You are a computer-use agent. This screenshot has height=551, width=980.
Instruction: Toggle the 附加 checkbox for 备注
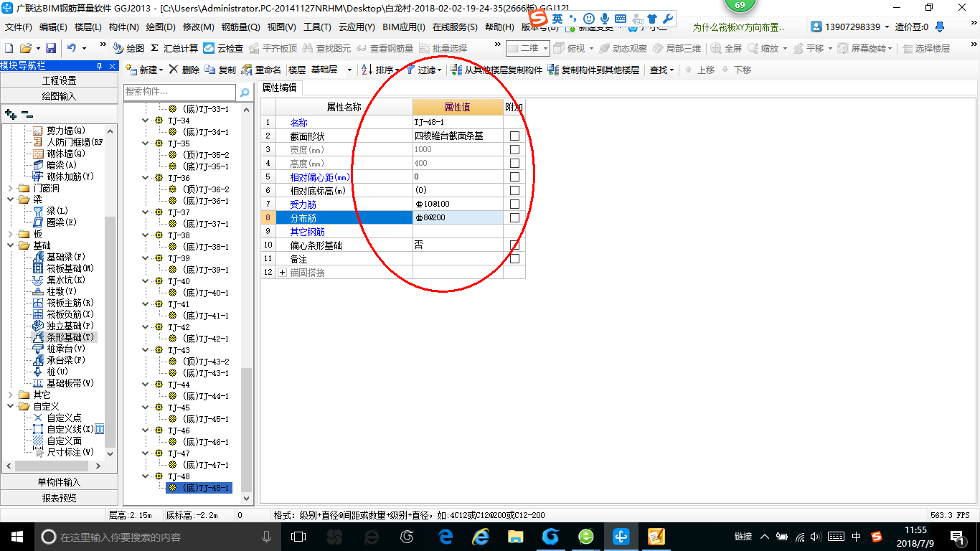514,258
